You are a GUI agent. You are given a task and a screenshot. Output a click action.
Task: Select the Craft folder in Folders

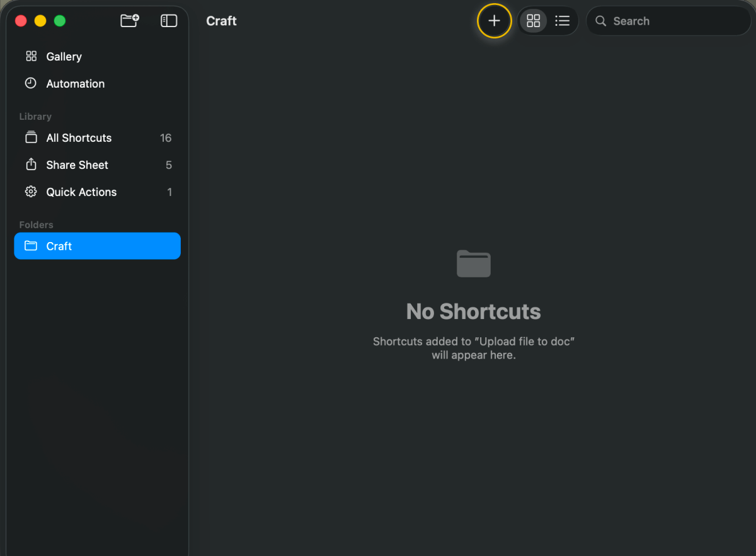(x=59, y=246)
